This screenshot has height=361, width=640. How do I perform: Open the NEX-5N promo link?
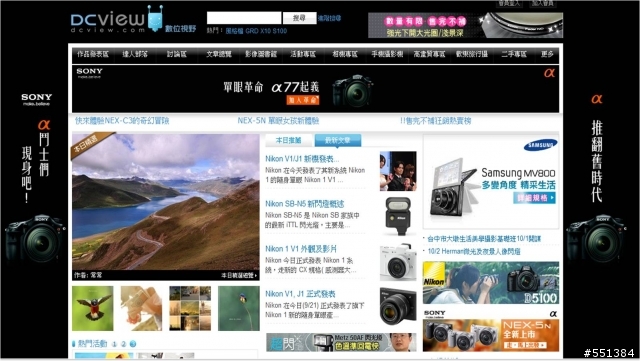pos(278,121)
